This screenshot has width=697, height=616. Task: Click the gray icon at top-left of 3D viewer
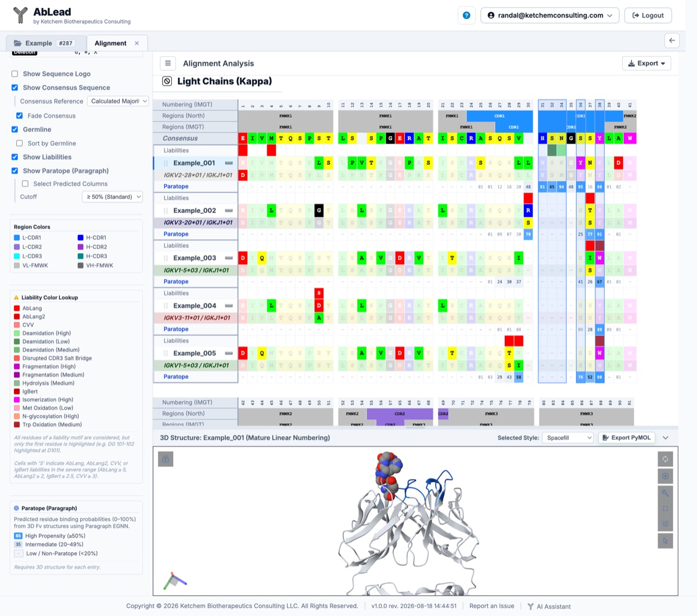(166, 459)
